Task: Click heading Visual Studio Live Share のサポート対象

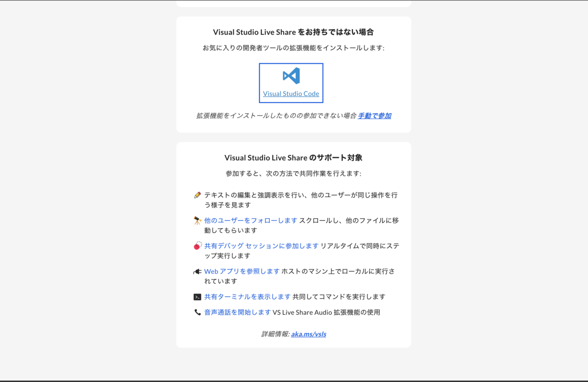Action: [294, 158]
